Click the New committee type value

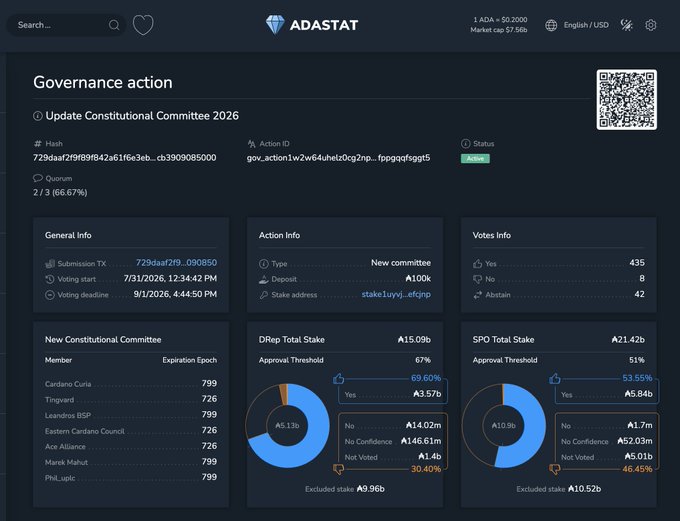click(x=401, y=262)
